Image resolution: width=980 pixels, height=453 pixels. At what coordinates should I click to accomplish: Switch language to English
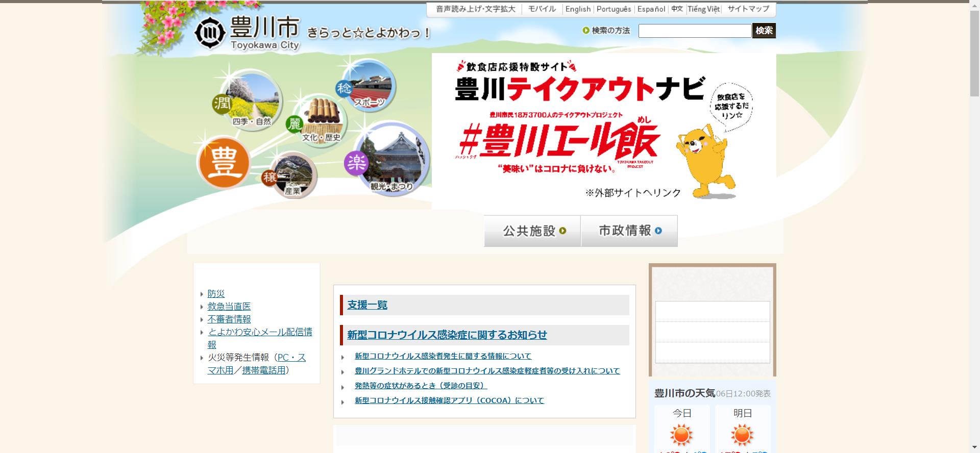(x=578, y=9)
